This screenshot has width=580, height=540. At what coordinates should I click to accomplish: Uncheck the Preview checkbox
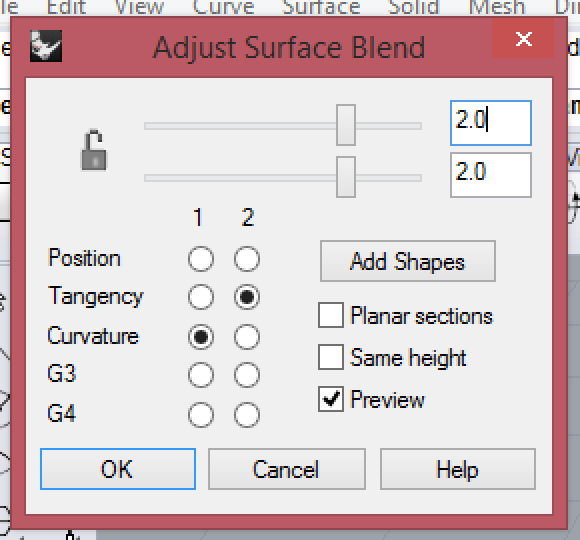coord(331,399)
